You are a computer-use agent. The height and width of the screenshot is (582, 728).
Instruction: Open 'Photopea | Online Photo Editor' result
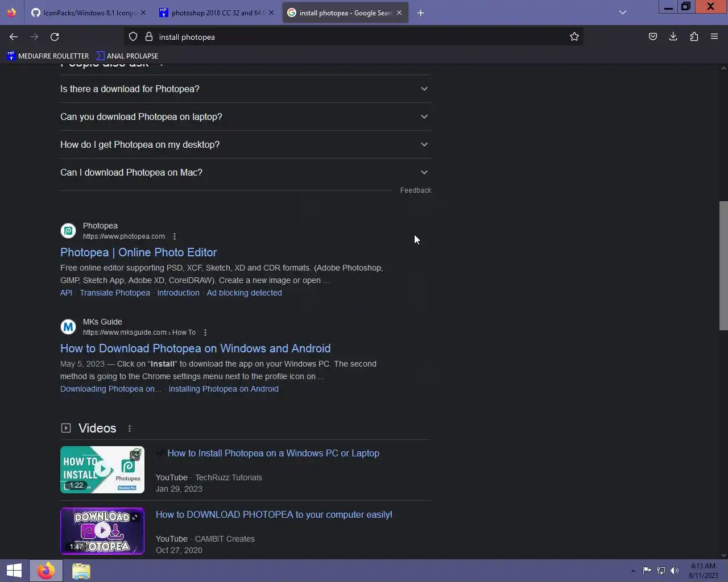tap(139, 252)
